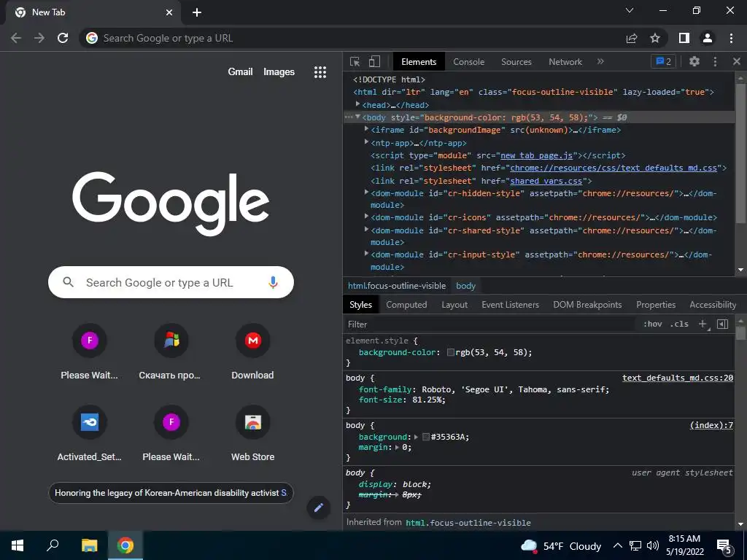Open the tab search chevron
The image size is (747, 560).
point(630,10)
